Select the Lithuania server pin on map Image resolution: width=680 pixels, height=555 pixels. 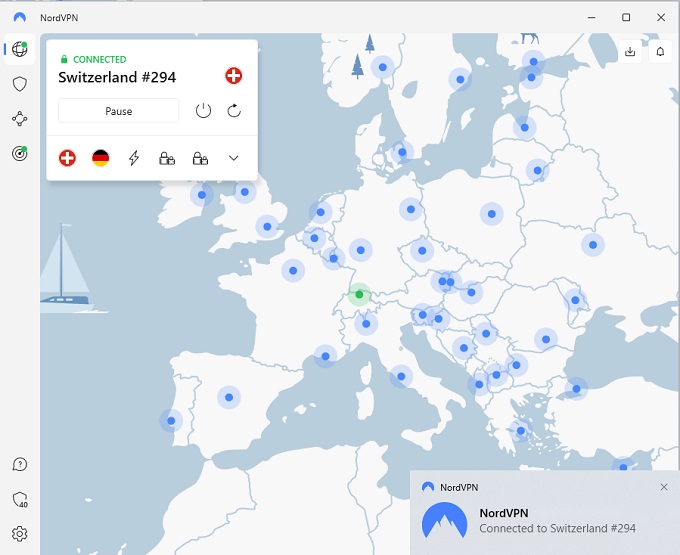[x=537, y=170]
